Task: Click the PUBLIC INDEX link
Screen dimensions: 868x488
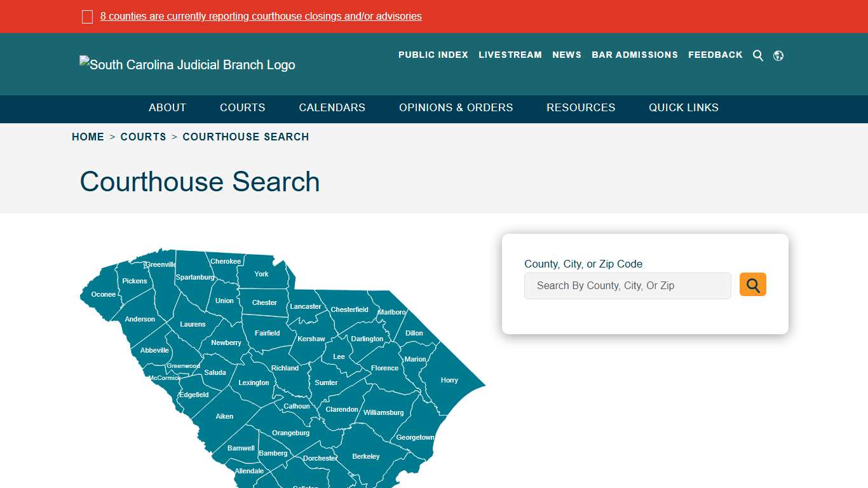Action: tap(433, 55)
